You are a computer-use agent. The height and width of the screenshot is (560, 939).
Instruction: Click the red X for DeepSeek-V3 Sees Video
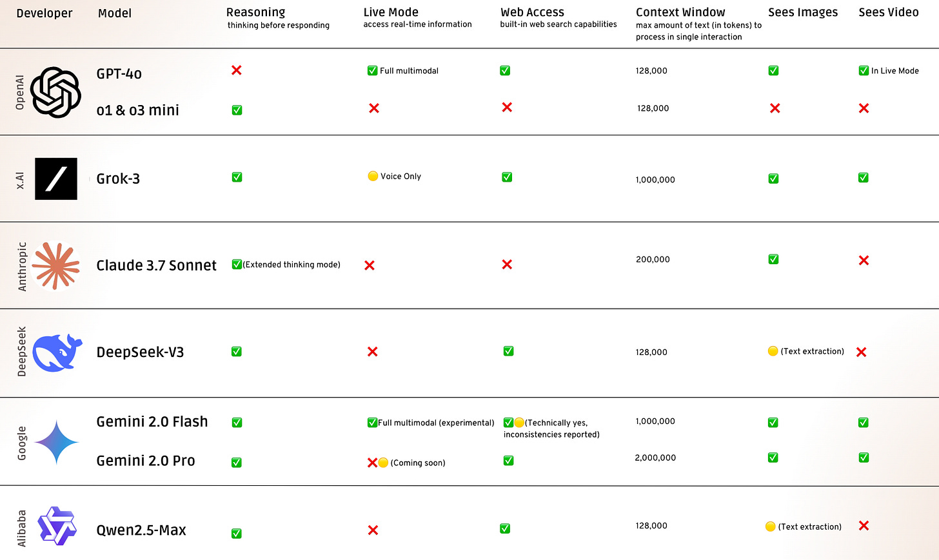pyautogui.click(x=862, y=352)
